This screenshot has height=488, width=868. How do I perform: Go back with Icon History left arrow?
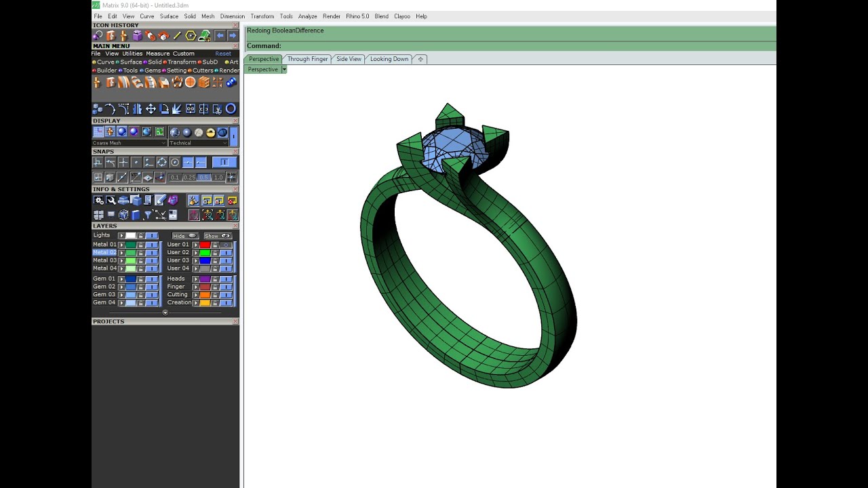tap(220, 35)
